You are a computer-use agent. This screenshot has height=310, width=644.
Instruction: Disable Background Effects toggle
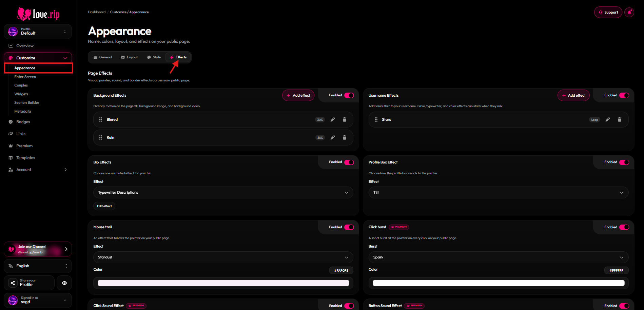(349, 95)
